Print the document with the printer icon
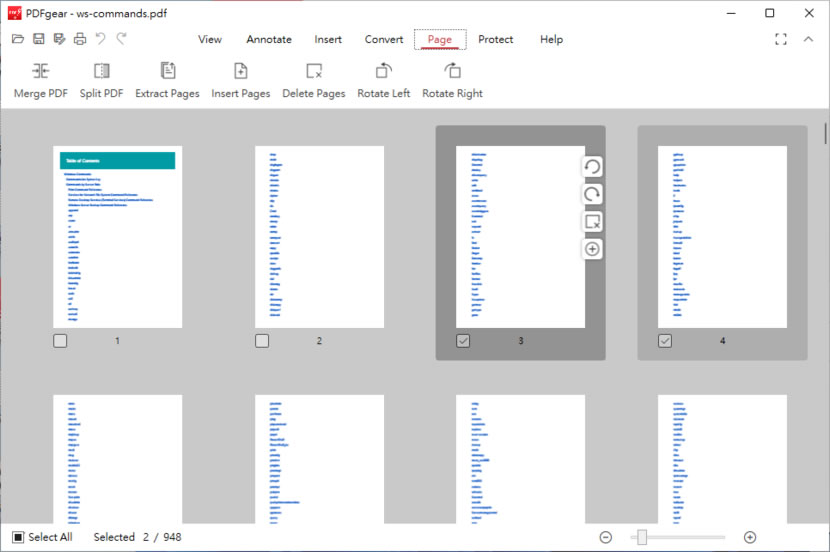 click(80, 39)
